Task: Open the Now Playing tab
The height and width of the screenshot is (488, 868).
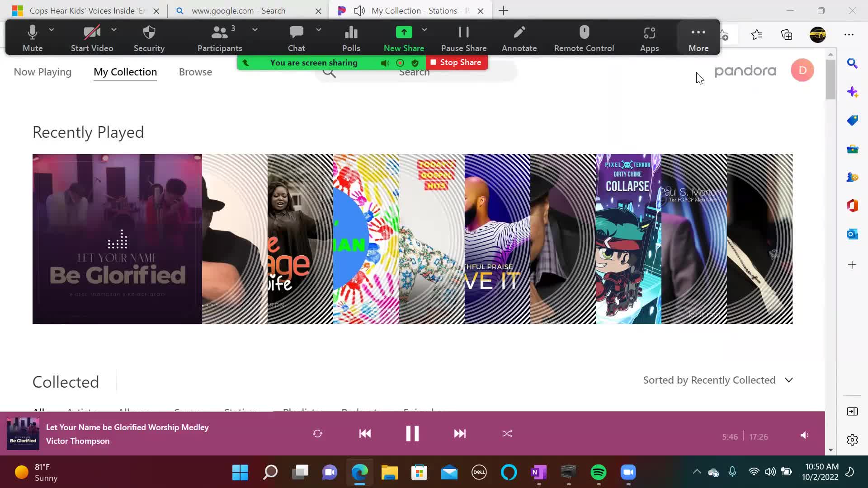Action: click(x=42, y=72)
